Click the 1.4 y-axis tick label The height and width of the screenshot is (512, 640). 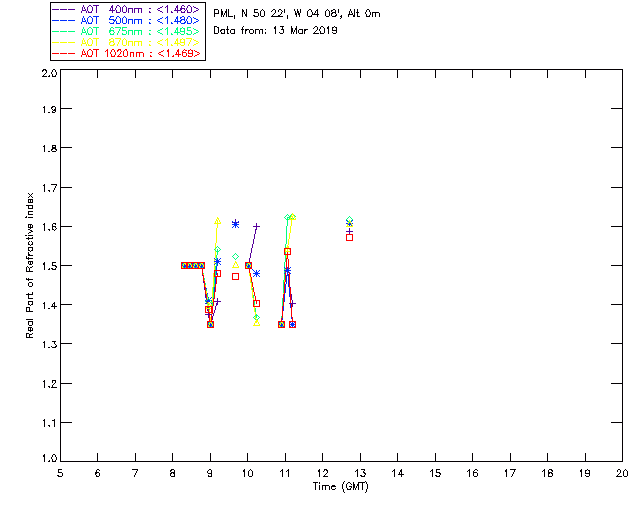tap(49, 305)
